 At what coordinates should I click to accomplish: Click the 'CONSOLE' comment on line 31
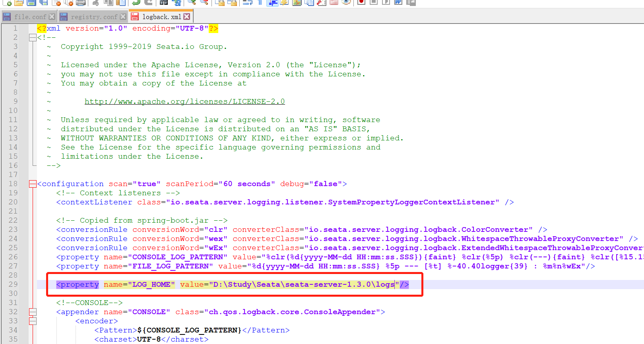click(x=89, y=303)
